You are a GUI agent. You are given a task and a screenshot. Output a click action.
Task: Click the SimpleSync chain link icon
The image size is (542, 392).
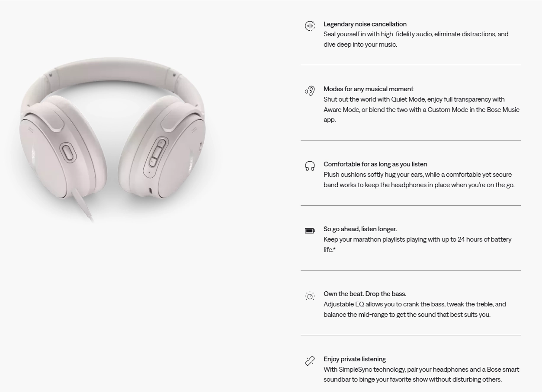(310, 361)
